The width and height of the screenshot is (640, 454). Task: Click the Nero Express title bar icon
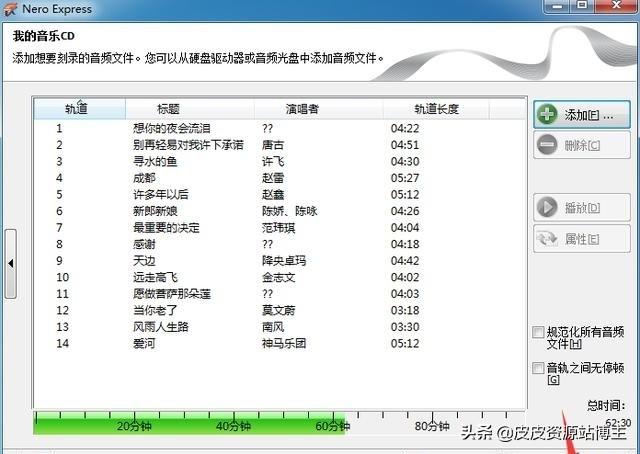(10, 9)
